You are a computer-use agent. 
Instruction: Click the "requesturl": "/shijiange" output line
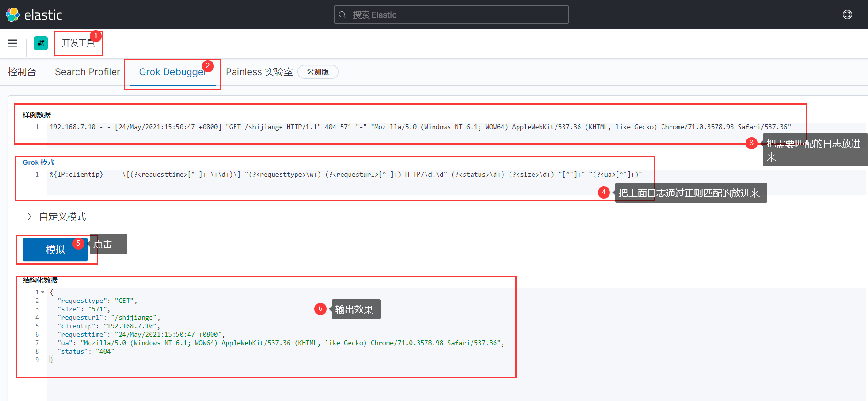[x=109, y=317]
